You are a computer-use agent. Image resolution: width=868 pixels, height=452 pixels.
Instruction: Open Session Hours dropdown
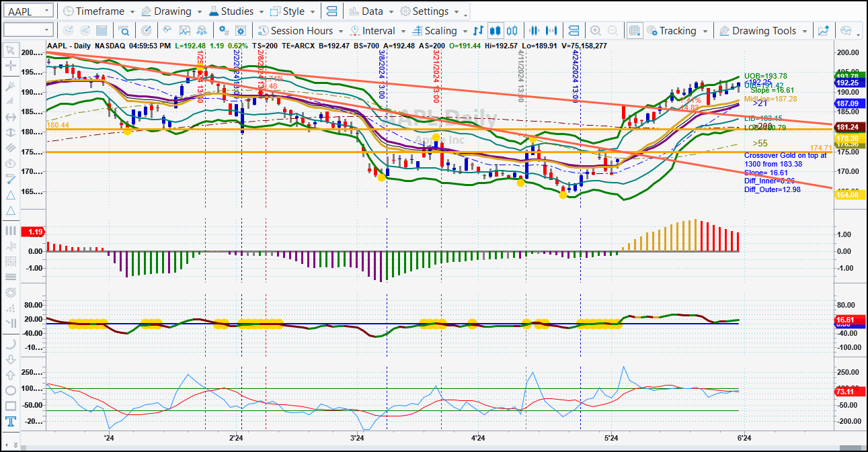301,30
